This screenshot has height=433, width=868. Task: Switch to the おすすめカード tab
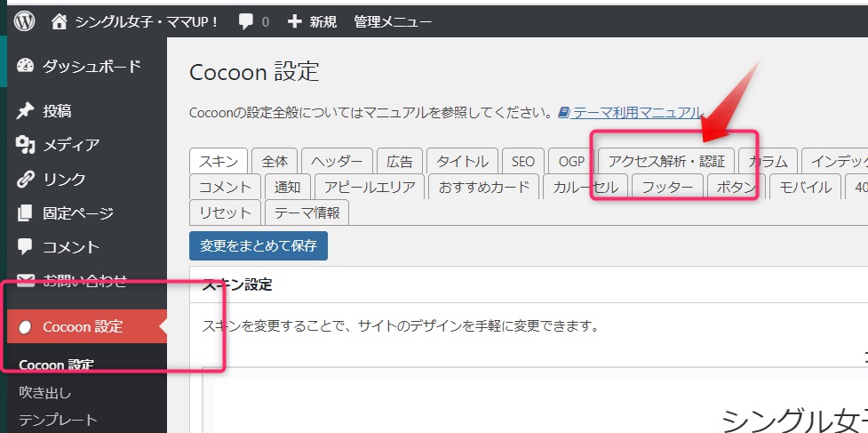click(484, 187)
